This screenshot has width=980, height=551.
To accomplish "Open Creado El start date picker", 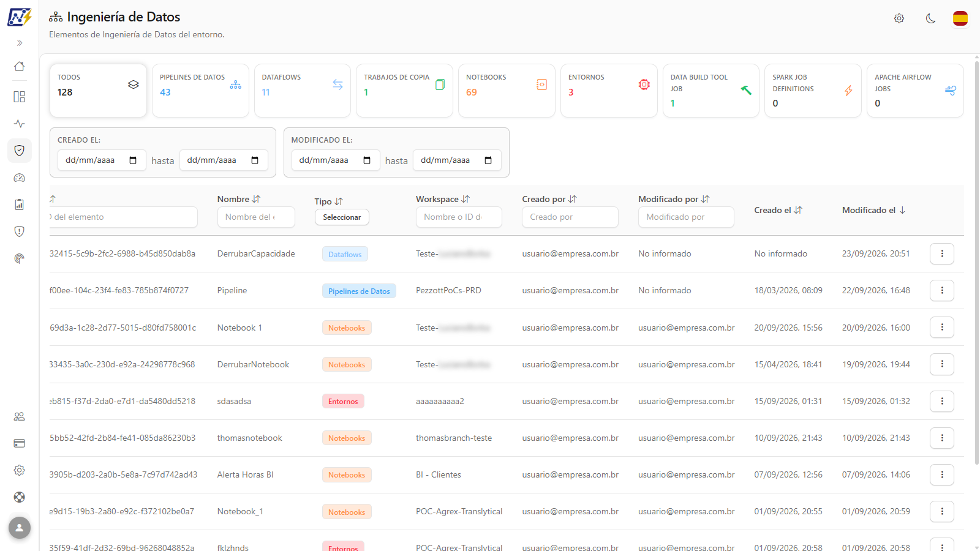I will (133, 160).
